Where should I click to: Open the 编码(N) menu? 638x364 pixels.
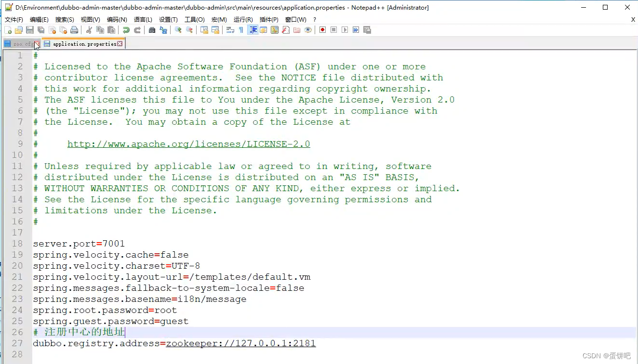pos(117,20)
